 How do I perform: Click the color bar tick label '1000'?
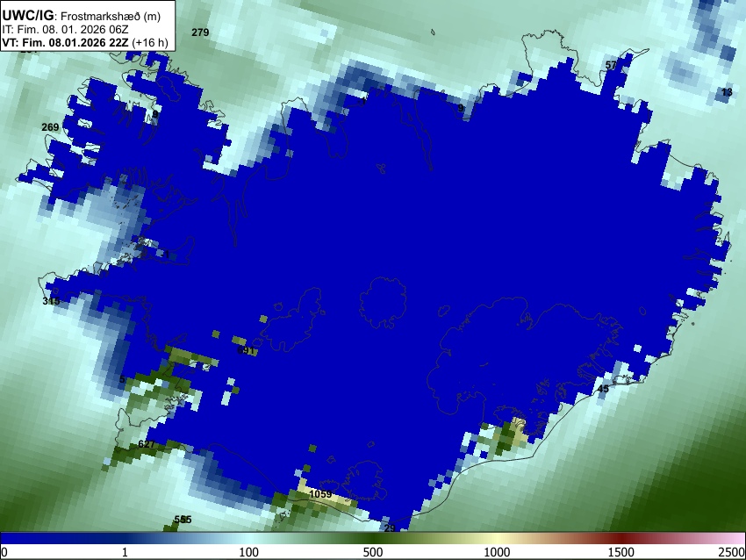(x=497, y=552)
